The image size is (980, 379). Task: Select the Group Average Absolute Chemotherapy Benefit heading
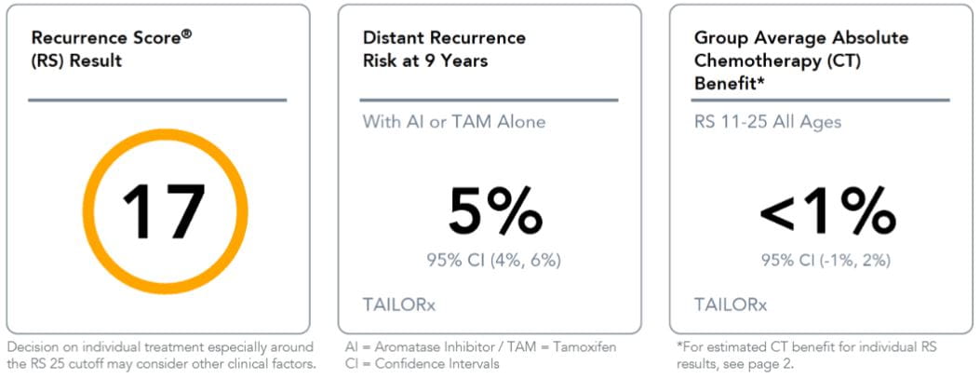(x=801, y=61)
